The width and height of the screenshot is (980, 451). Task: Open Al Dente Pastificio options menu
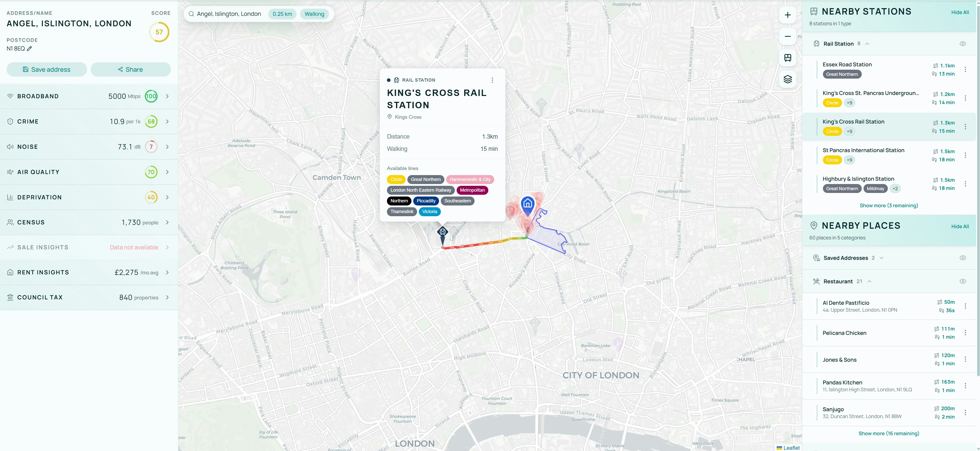[x=965, y=306]
